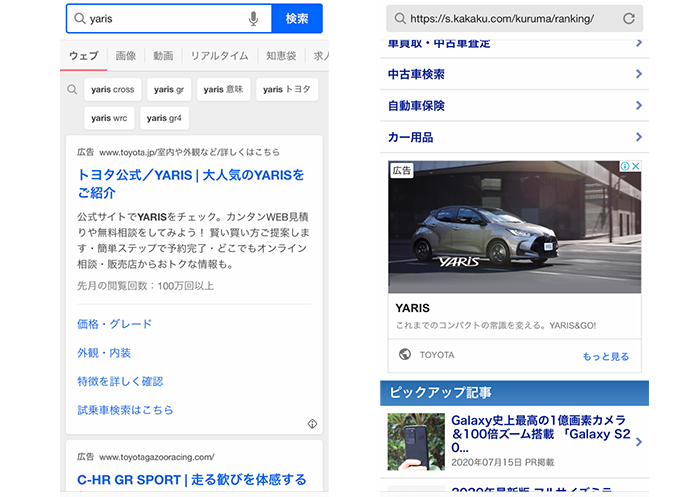700x497 pixels.
Task: Open the 自動車保険 menu row
Action: tap(514, 106)
